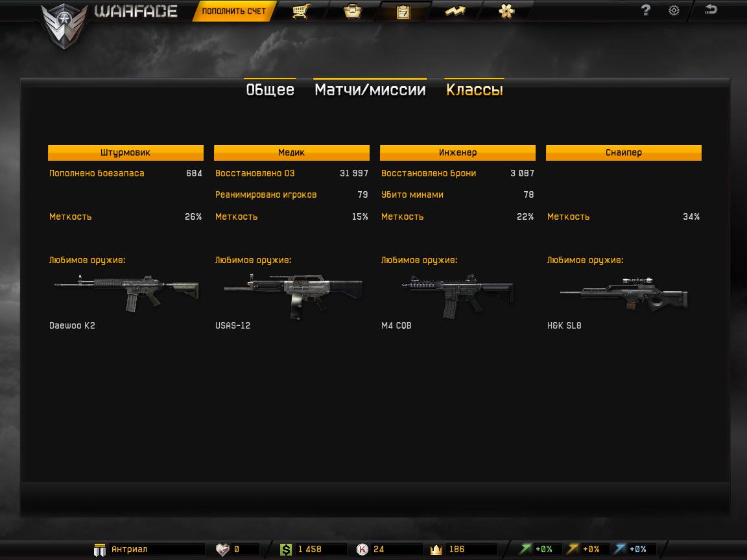Click the Убито минами label
This screenshot has height=560, width=747.
click(x=412, y=194)
